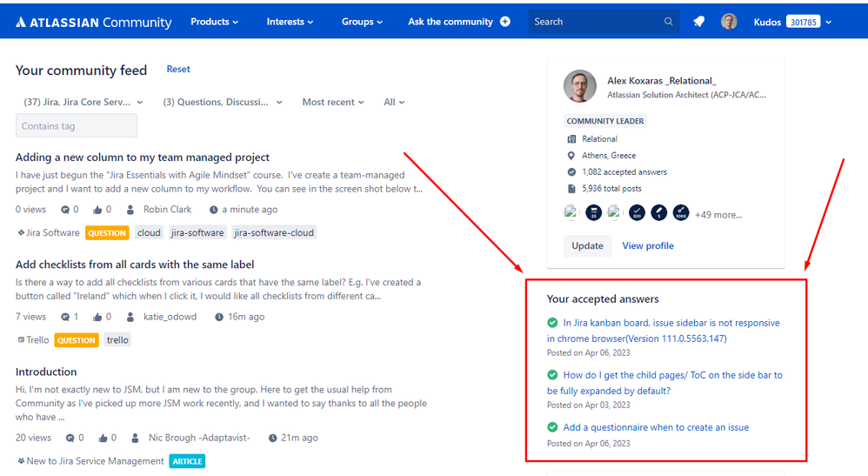
Task: Click the green check beside questionnaire answer
Action: [552, 427]
